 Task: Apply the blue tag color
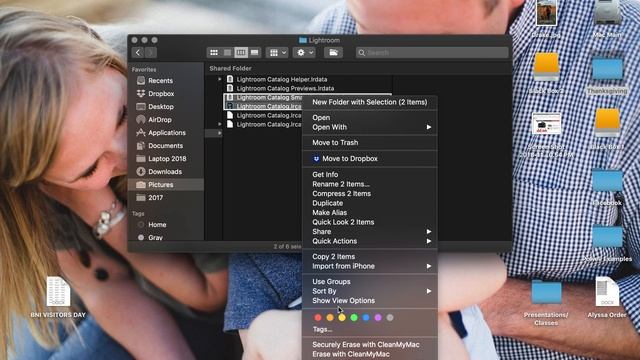(x=366, y=318)
